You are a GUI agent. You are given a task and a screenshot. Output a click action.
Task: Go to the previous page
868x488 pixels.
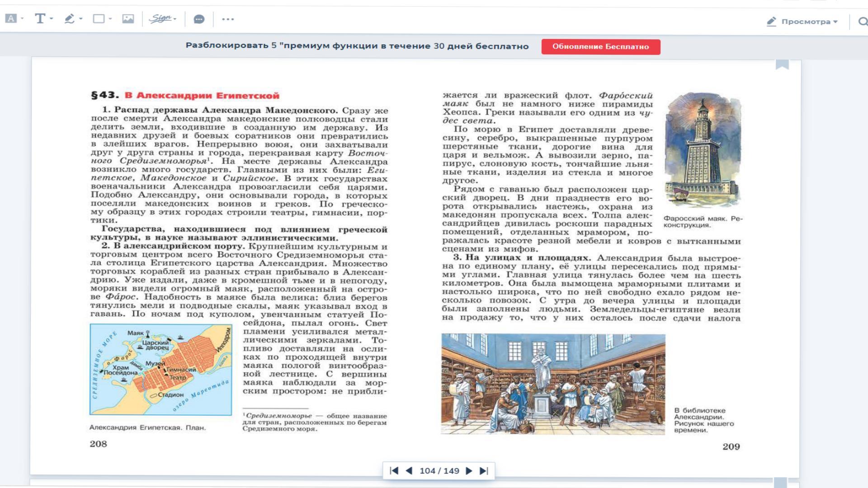[x=409, y=471]
